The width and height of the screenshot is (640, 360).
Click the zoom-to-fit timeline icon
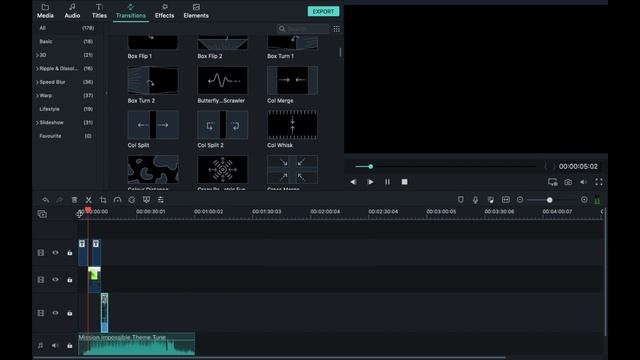tap(506, 200)
